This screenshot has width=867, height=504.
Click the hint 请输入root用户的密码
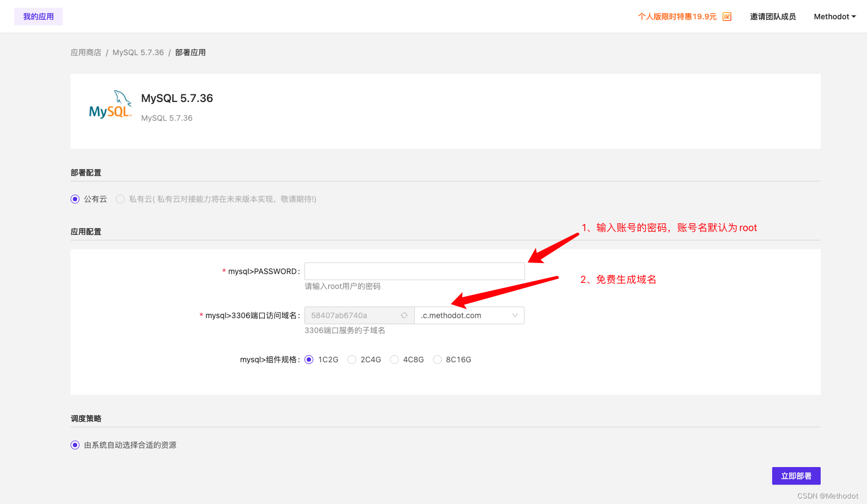pyautogui.click(x=342, y=286)
